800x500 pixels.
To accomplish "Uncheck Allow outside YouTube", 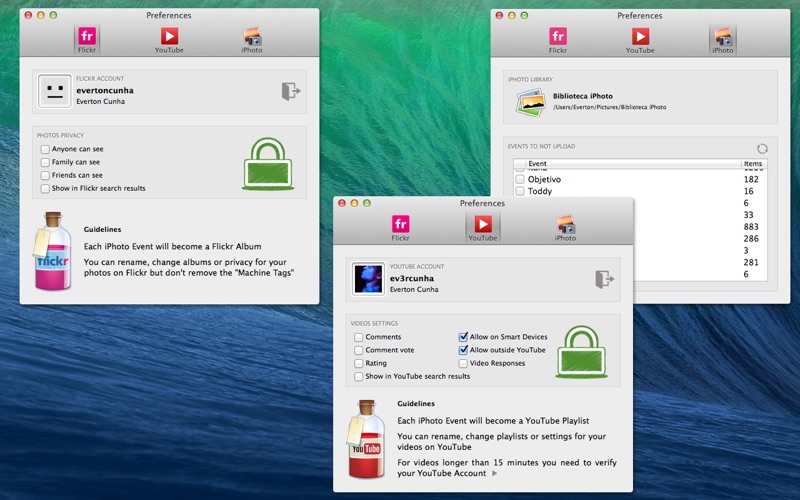I will (463, 350).
